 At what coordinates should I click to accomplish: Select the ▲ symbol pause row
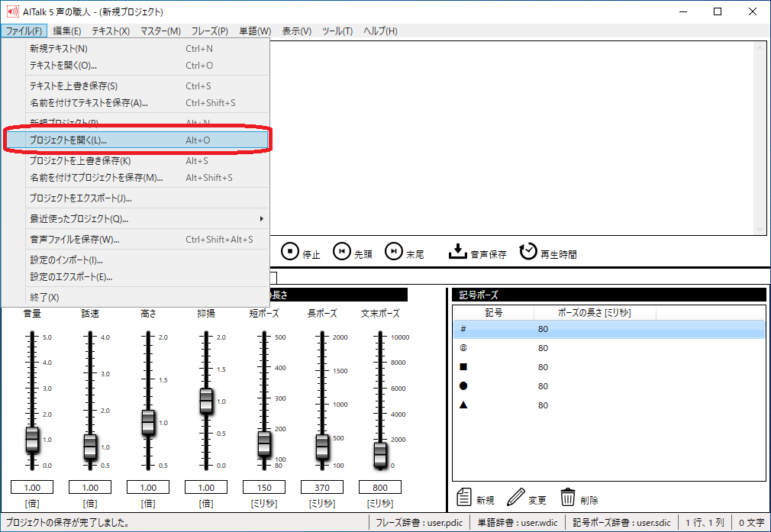coord(608,405)
